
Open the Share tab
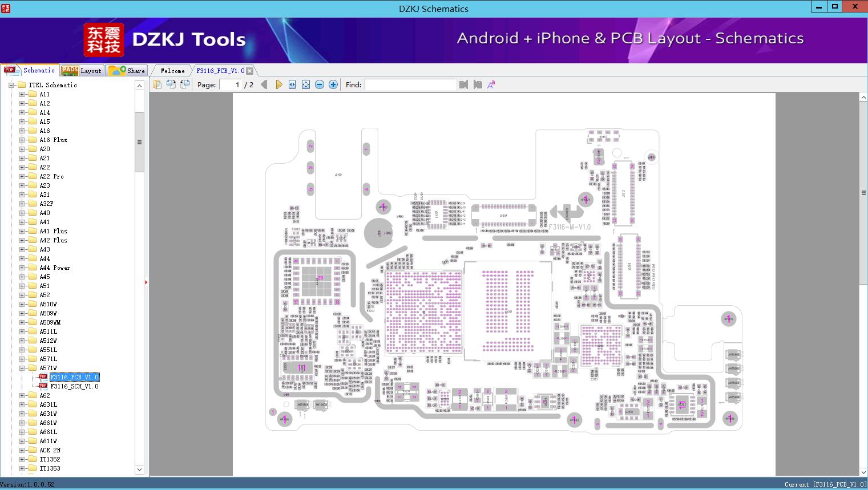127,70
